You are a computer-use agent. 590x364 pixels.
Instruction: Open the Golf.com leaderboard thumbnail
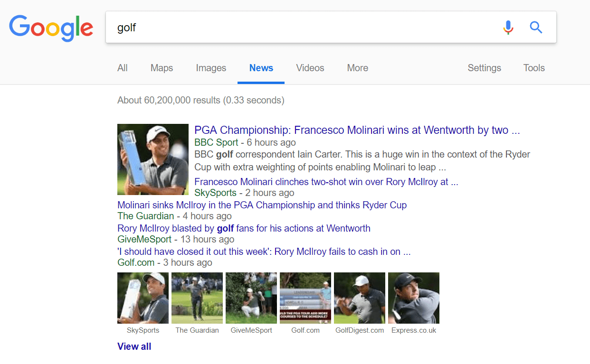tap(305, 298)
